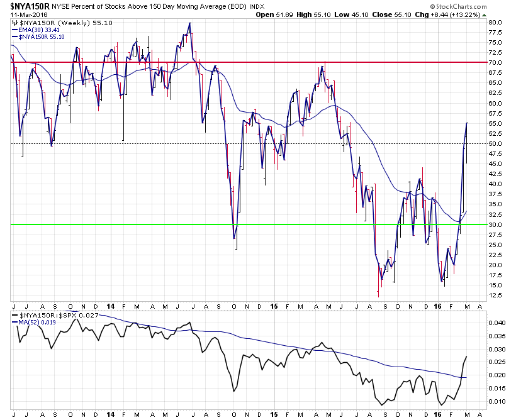
Task: Click the 67.5 y-axis label
Action: pyautogui.click(x=495, y=73)
